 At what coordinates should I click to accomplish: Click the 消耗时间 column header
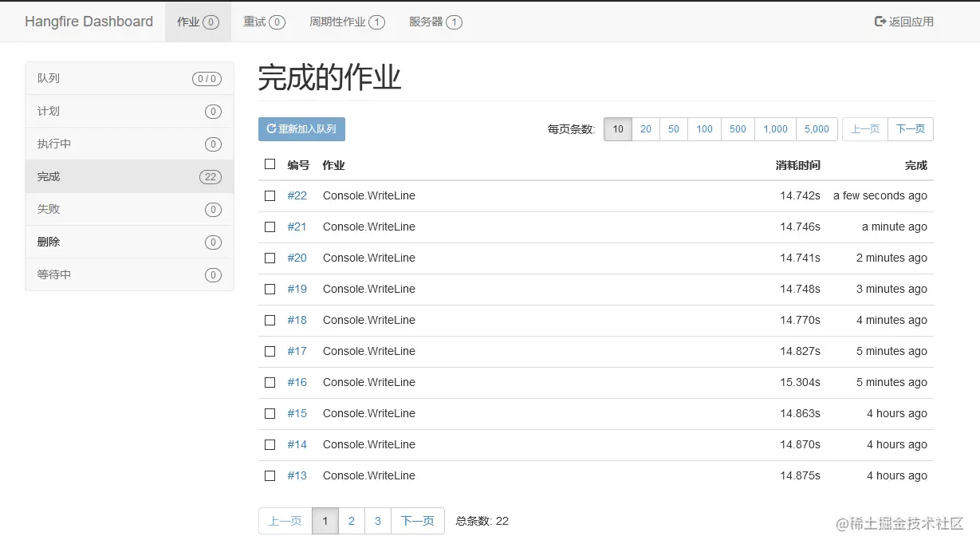point(798,165)
